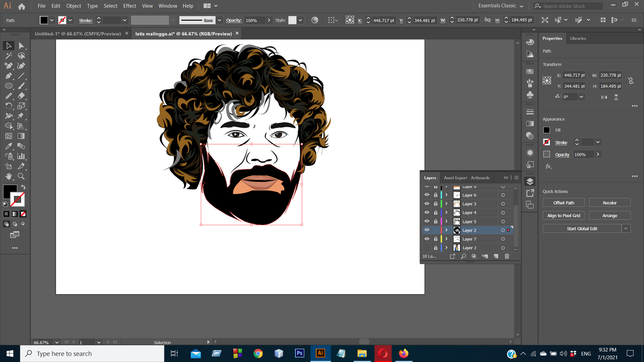This screenshot has width=644, height=362.
Task: Expand Layer 6 contents
Action: [446, 195]
